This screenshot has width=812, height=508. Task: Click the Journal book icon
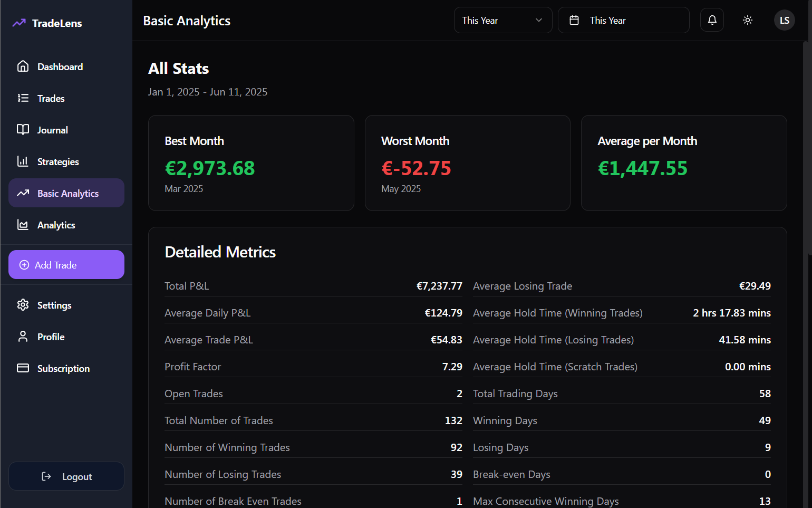(x=23, y=130)
